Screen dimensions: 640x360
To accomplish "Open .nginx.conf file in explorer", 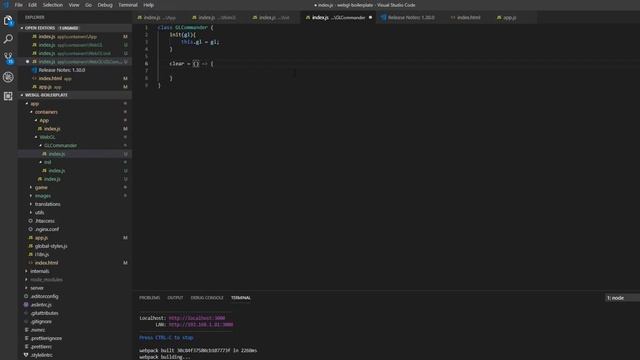I will [47, 229].
